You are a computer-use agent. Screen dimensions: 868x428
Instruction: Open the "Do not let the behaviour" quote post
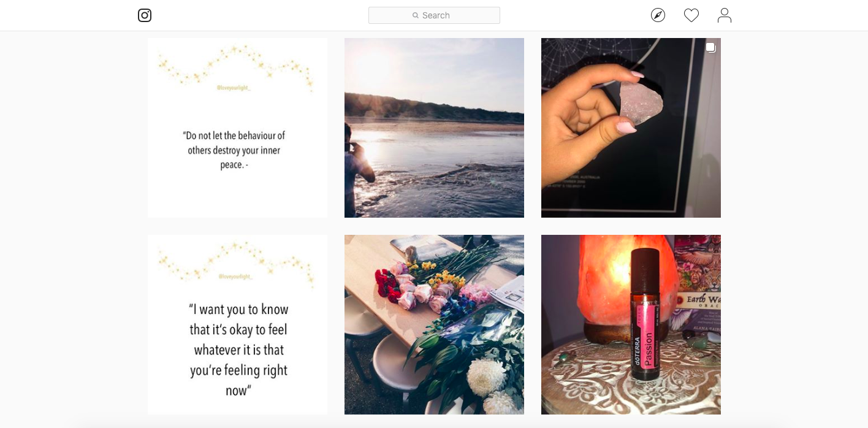(x=237, y=128)
